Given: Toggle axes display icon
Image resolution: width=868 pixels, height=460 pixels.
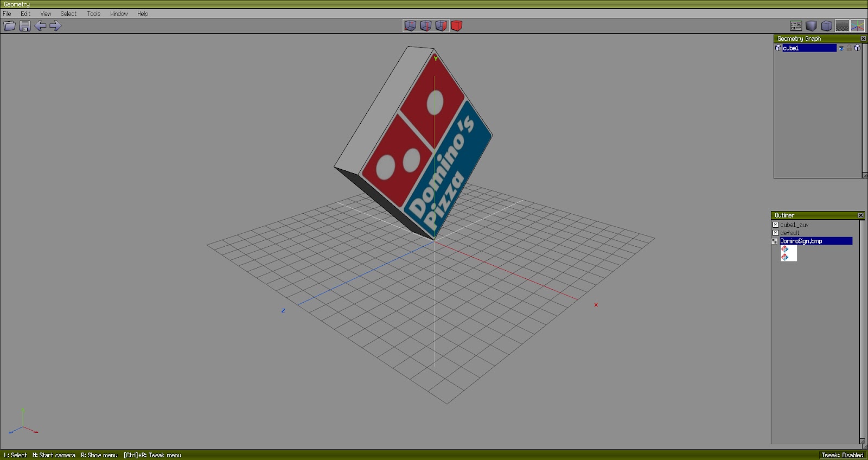Looking at the screenshot, I should coord(857,25).
